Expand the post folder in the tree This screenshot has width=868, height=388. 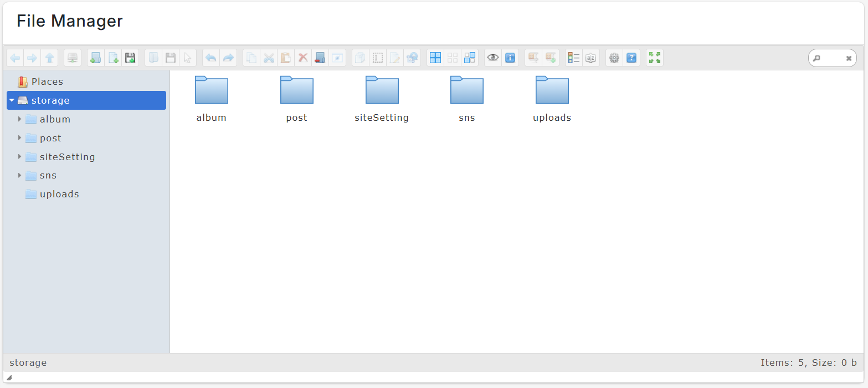pos(20,138)
